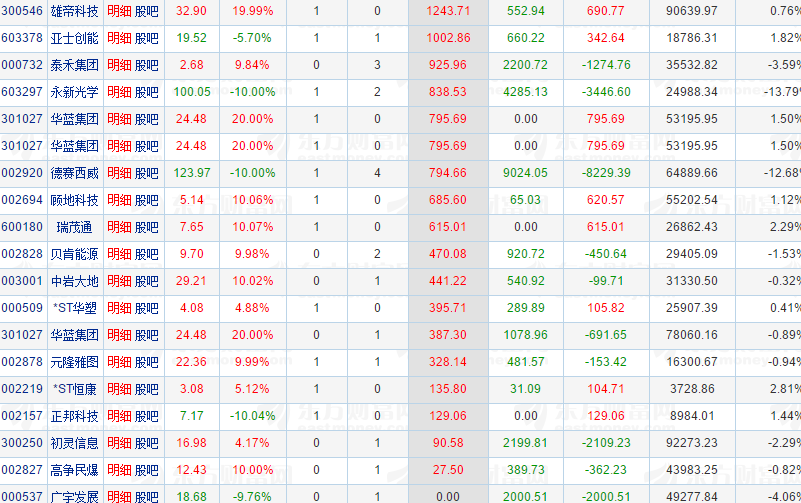The height and width of the screenshot is (503, 801).
Task: Open 永新光学 stock name link
Action: pos(75,92)
